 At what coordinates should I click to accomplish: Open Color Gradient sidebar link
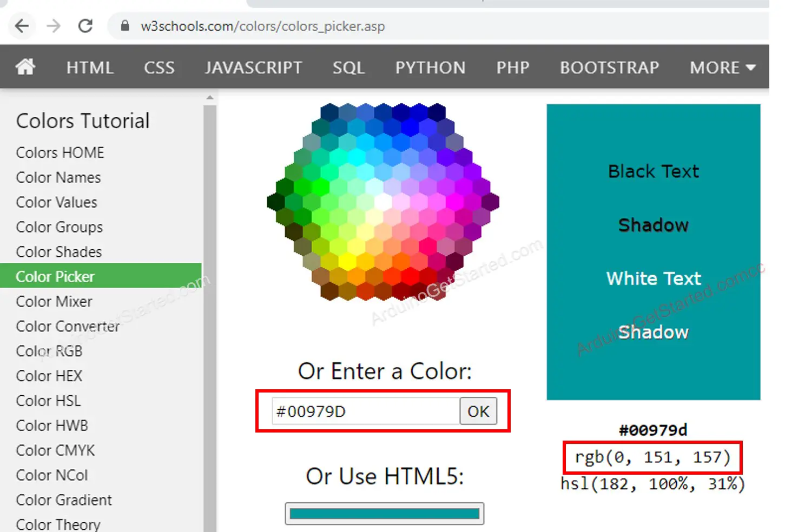click(x=64, y=500)
